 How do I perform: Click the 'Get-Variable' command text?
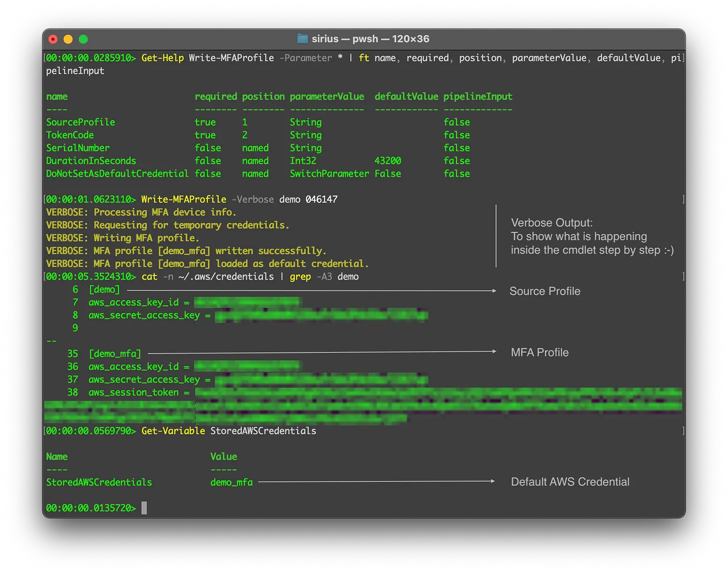click(173, 431)
